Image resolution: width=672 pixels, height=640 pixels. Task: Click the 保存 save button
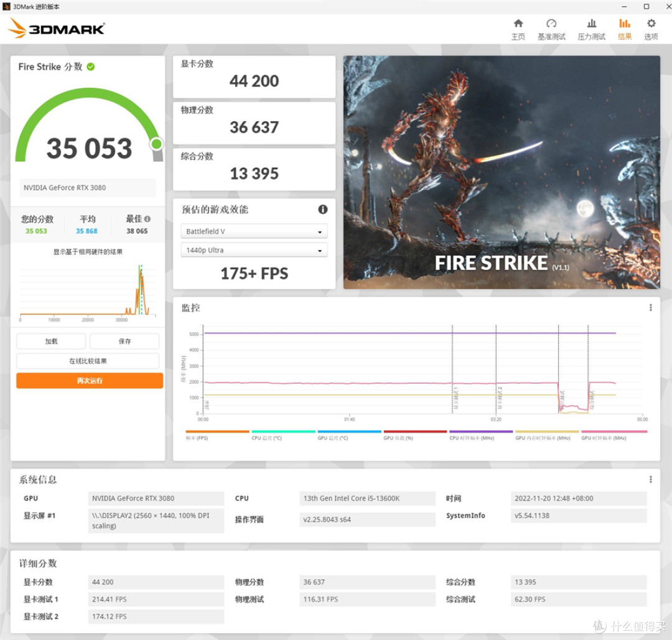point(124,341)
